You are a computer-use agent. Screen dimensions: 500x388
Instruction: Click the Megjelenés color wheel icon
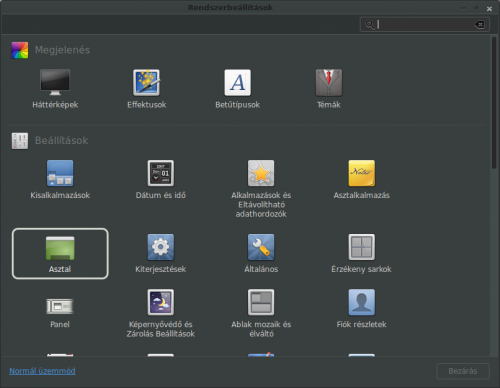pos(20,50)
